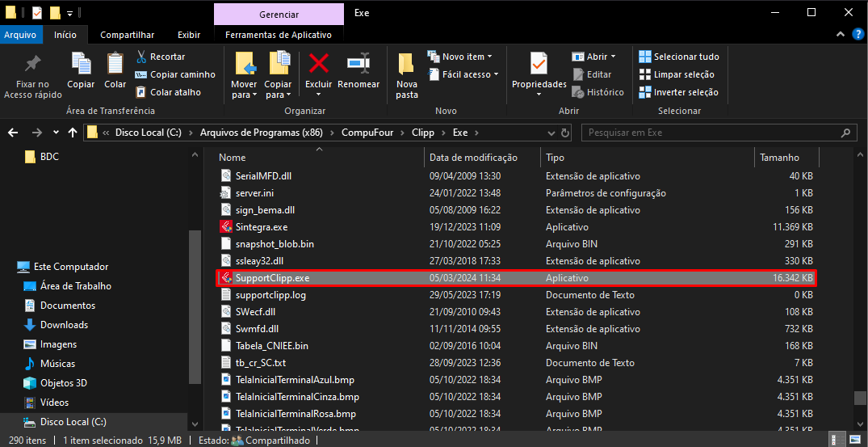This screenshot has height=447, width=868.
Task: Click the file list vertical scrollbar
Action: click(x=859, y=283)
